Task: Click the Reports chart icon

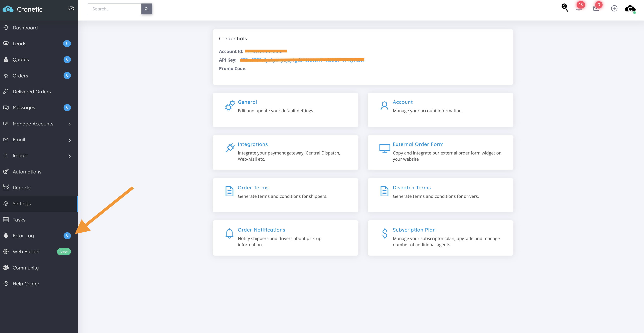Action: (x=6, y=187)
